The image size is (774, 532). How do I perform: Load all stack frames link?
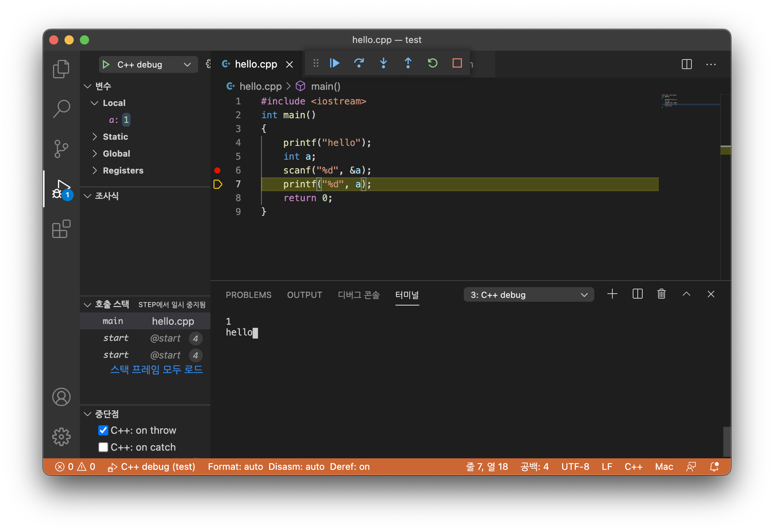pyautogui.click(x=156, y=369)
